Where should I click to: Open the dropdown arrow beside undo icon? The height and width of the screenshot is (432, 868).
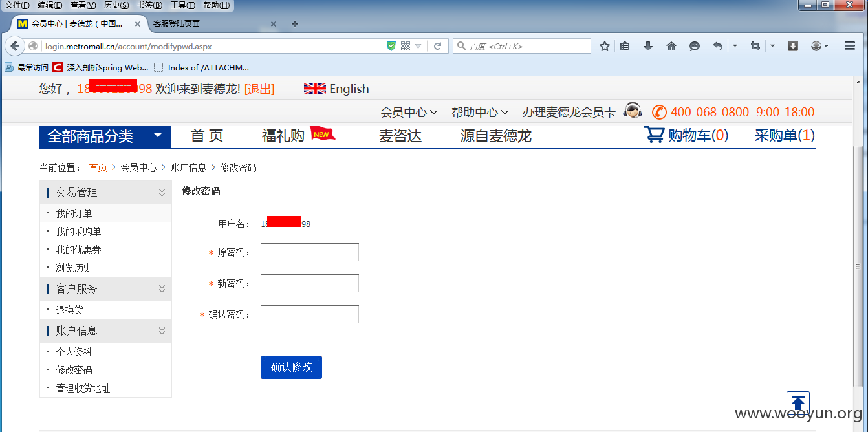[x=735, y=46]
